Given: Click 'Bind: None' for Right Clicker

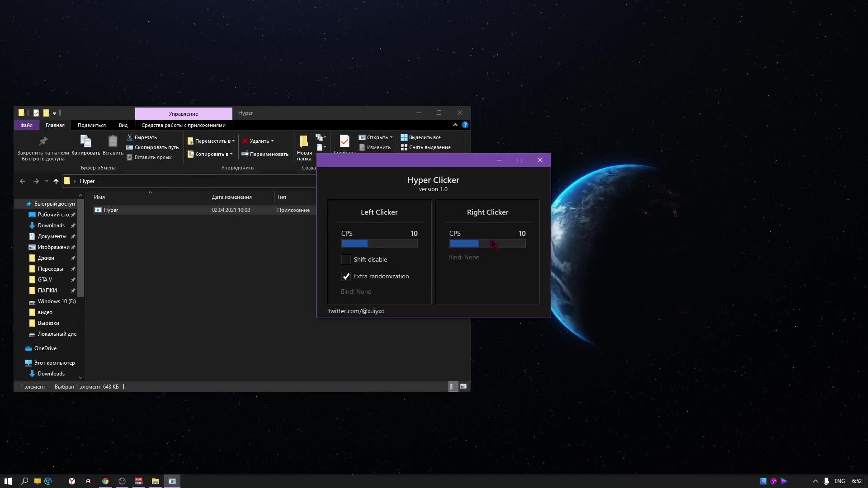Looking at the screenshot, I should click(464, 257).
